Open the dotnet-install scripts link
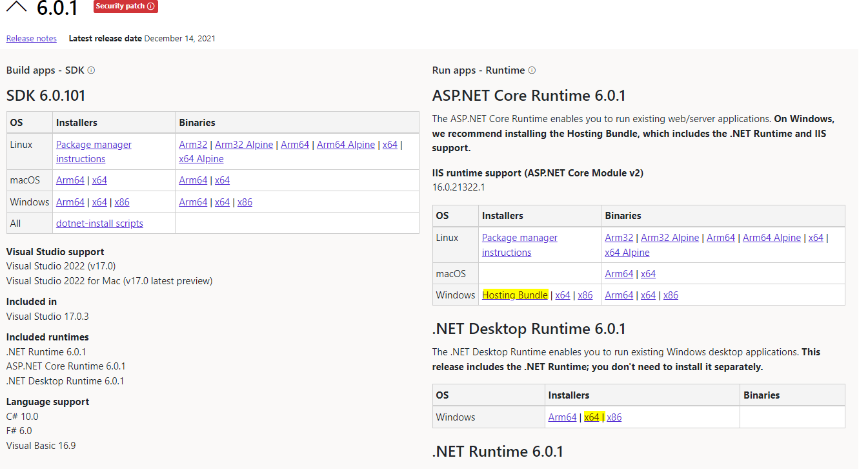868x469 pixels. [99, 224]
